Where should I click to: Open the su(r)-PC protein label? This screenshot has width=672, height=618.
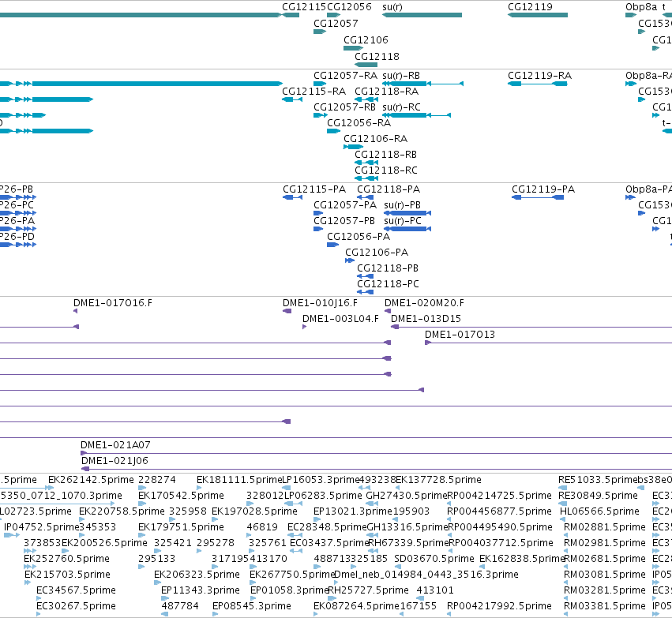403,221
